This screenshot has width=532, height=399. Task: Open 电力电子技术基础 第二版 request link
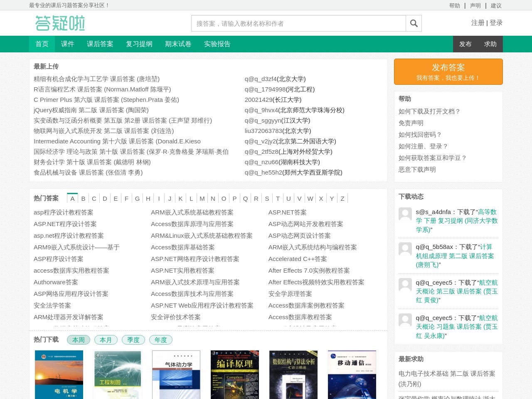point(447,379)
